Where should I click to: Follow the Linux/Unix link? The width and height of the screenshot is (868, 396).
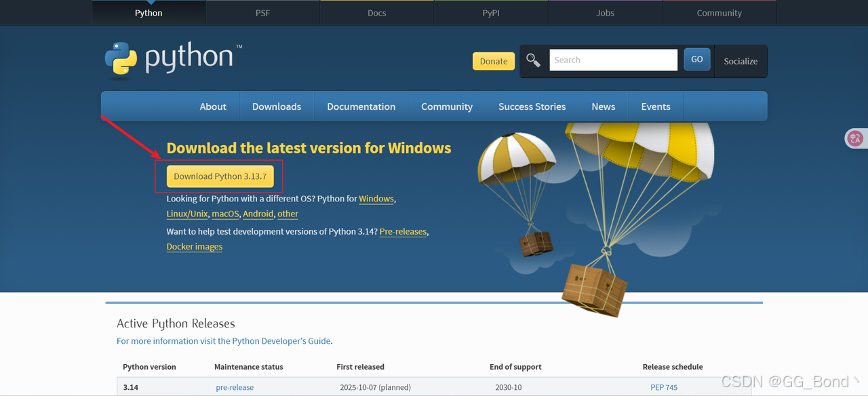point(187,214)
